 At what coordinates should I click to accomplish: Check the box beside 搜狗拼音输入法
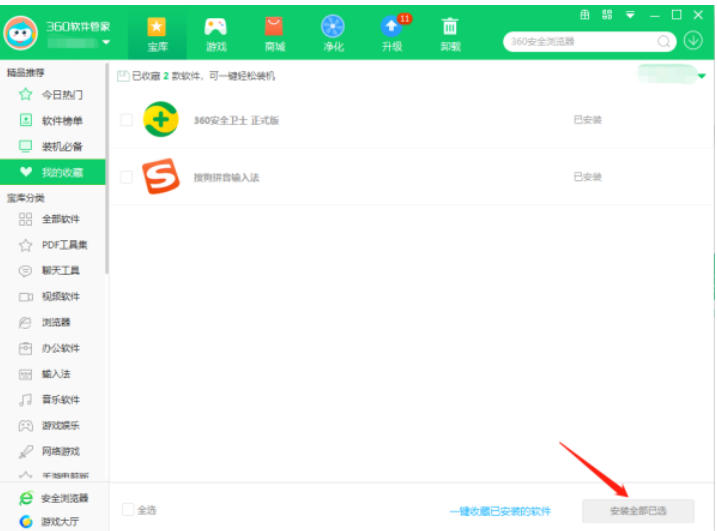(126, 177)
